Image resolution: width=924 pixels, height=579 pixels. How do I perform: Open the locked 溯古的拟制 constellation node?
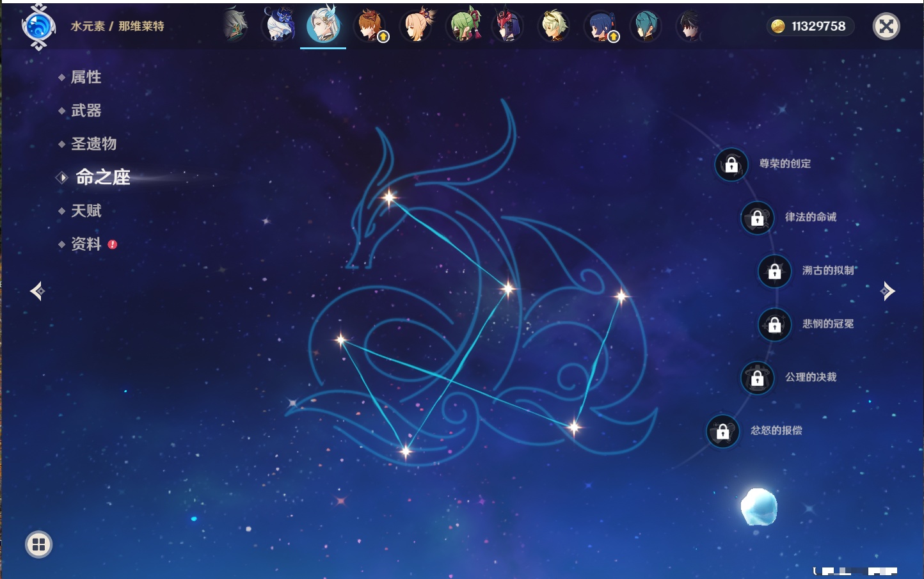(x=775, y=271)
